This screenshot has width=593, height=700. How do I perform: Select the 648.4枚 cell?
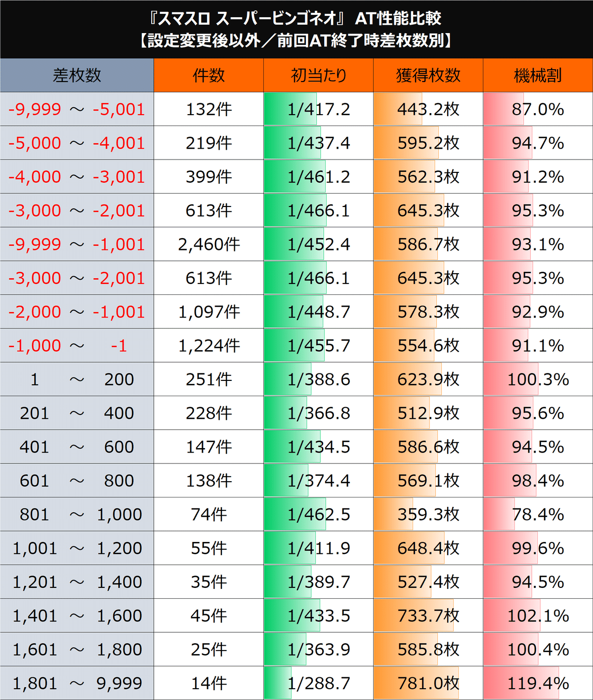[x=428, y=548]
